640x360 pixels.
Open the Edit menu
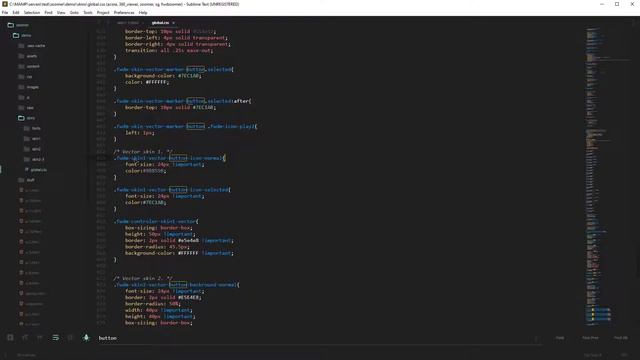pos(16,13)
